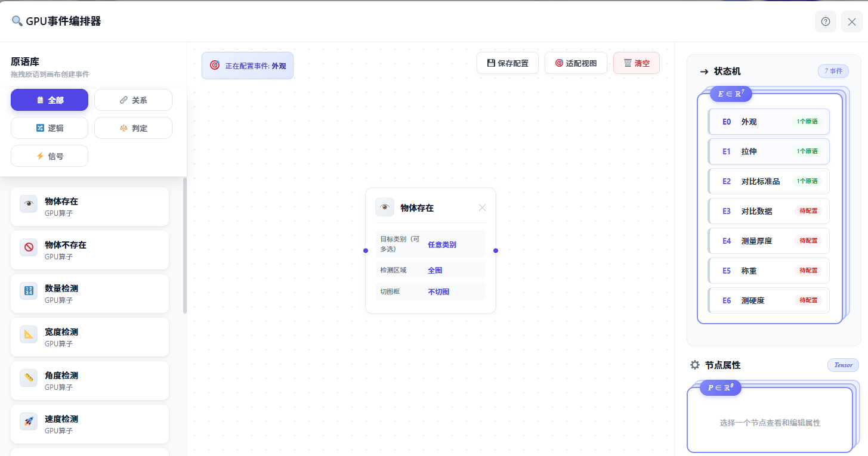868x456 pixels.
Task: Click the rocket icon of 速度检测
Action: coord(29,421)
